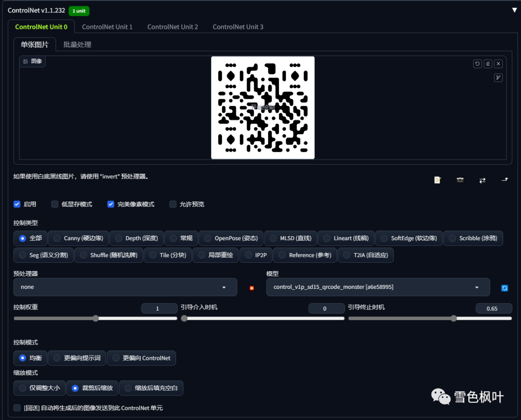Select the Reference (参考) control type
521x420 pixels.
click(305, 255)
